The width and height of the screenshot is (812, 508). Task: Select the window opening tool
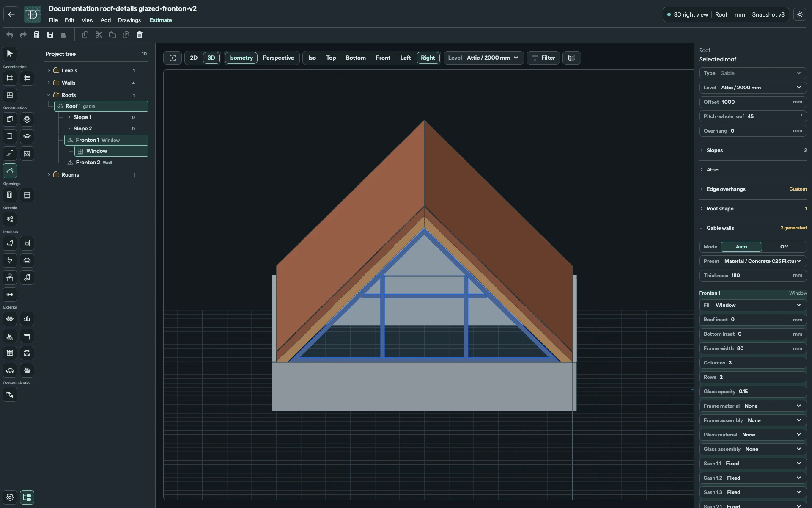pyautogui.click(x=27, y=195)
